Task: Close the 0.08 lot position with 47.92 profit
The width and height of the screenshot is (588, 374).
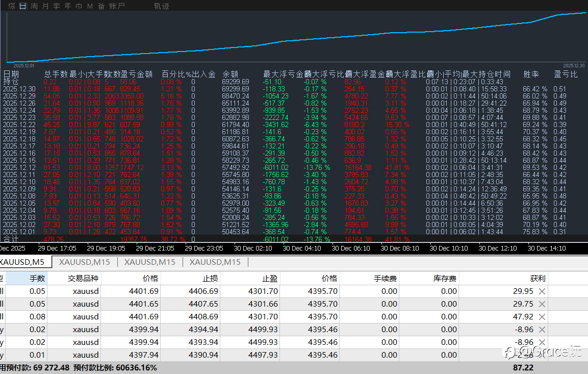Action: point(542,317)
